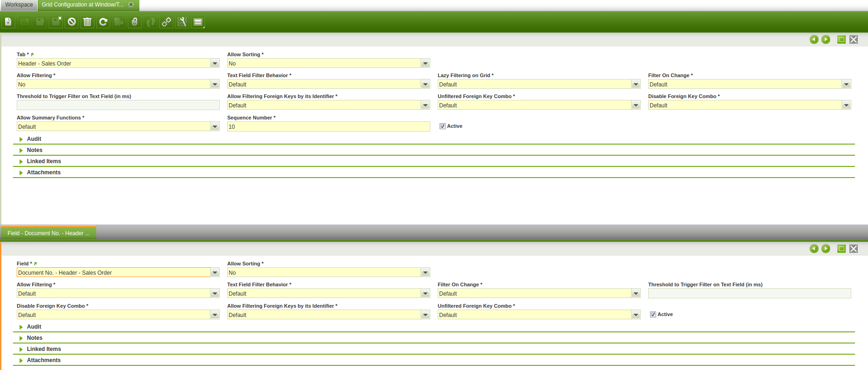The image size is (868, 370).
Task: Open Filter On Change dropdown in the Field form
Action: pos(636,293)
